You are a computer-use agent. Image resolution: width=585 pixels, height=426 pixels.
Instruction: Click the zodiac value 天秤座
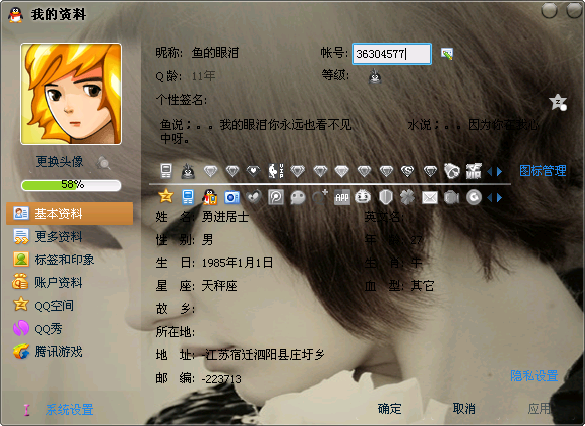pos(219,286)
